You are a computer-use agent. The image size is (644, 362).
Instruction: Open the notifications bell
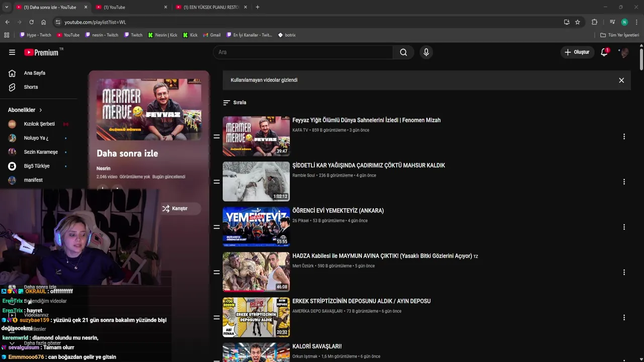tap(604, 52)
